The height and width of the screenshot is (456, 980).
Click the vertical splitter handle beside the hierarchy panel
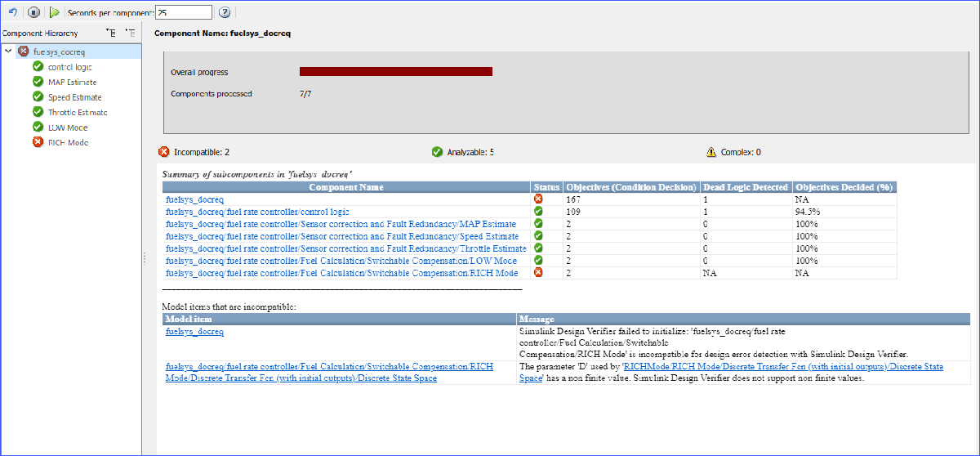point(145,258)
